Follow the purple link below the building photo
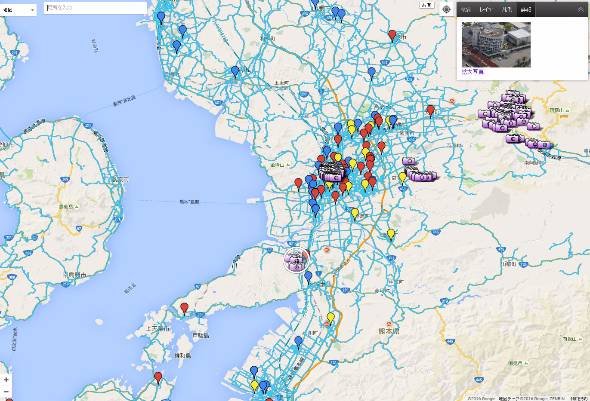Image resolution: width=590 pixels, height=401 pixels. (473, 71)
